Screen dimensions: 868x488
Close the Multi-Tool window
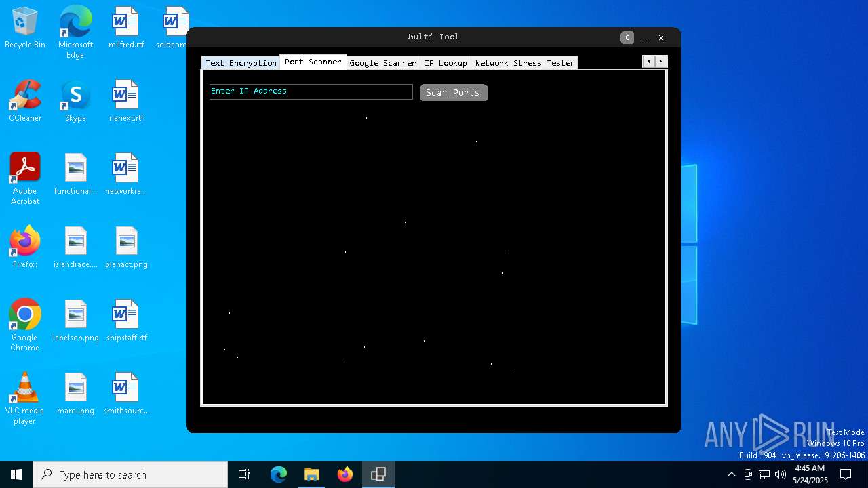661,38
